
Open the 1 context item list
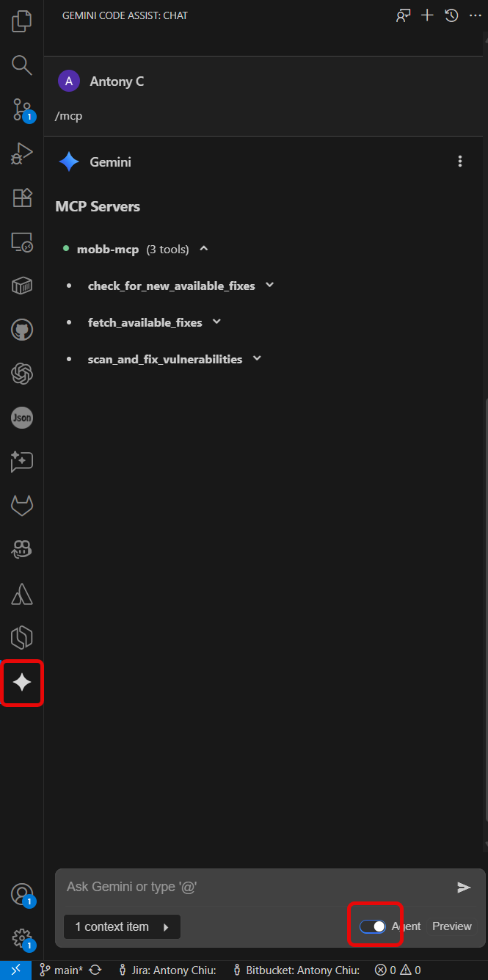[122, 926]
